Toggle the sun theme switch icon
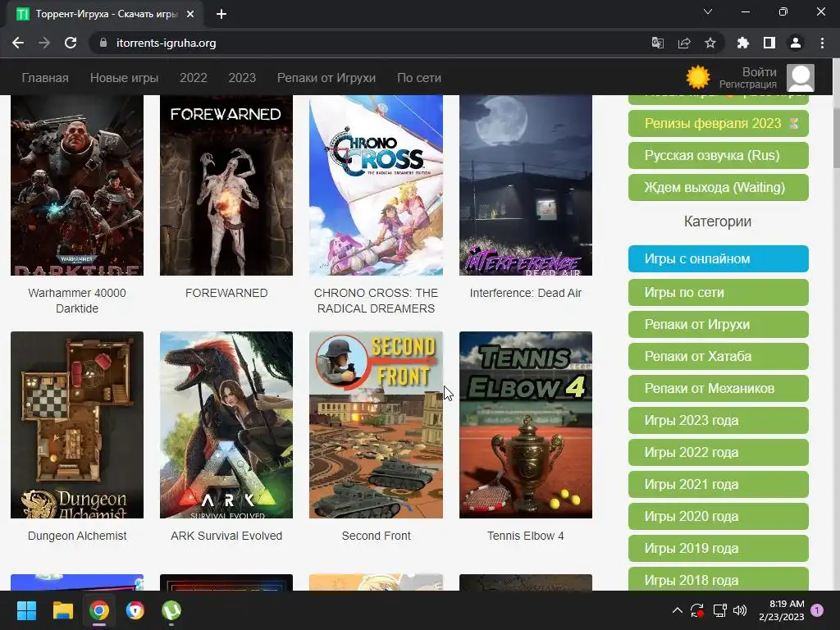Image resolution: width=840 pixels, height=630 pixels. 698,78
